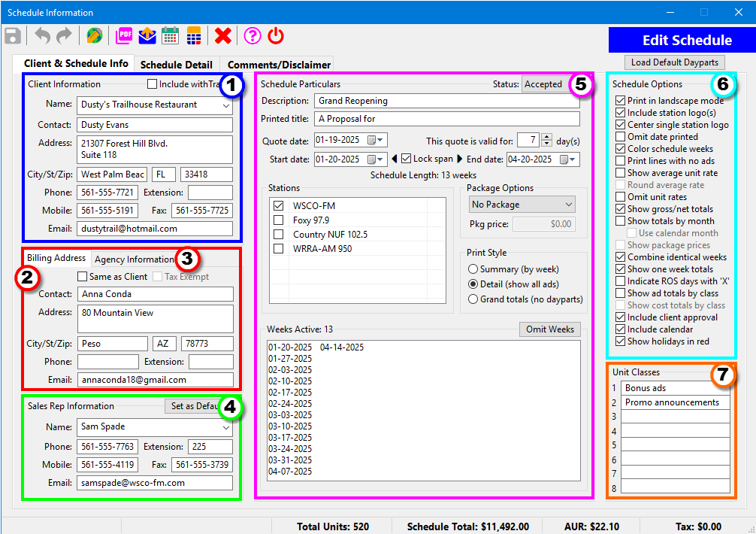
Task: Select Client & Schedule Info tab
Action: tap(76, 64)
